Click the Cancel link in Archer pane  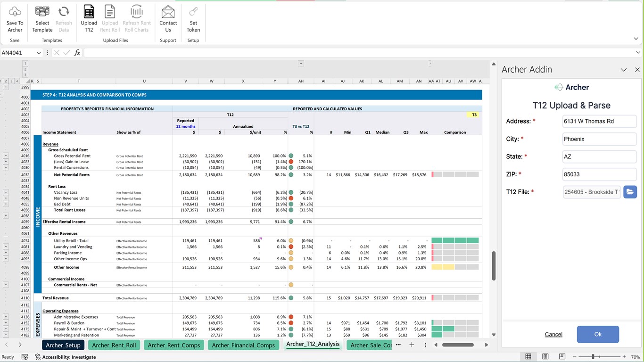[x=553, y=334]
